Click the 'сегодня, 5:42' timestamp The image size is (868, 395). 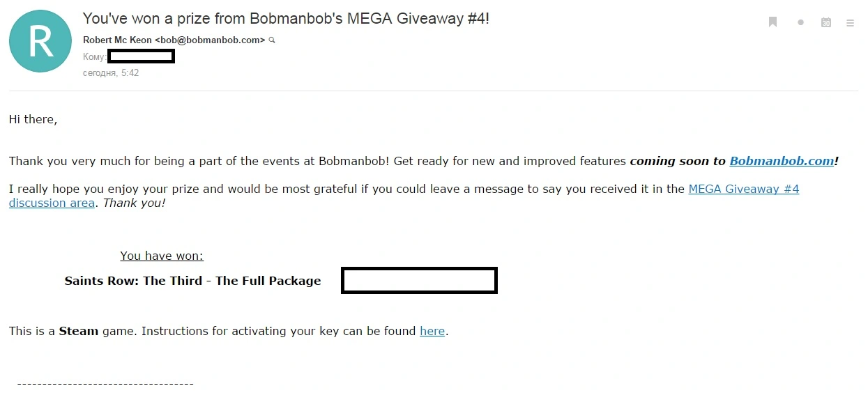click(x=111, y=72)
